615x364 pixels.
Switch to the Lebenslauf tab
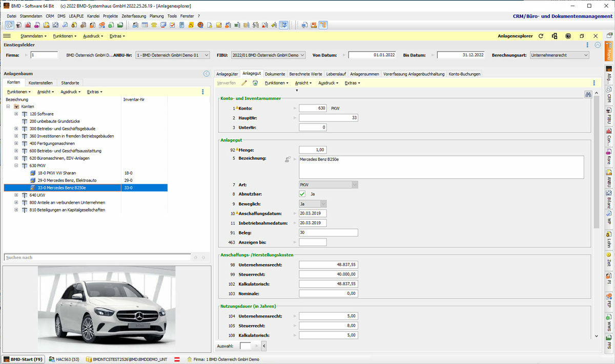(336, 74)
